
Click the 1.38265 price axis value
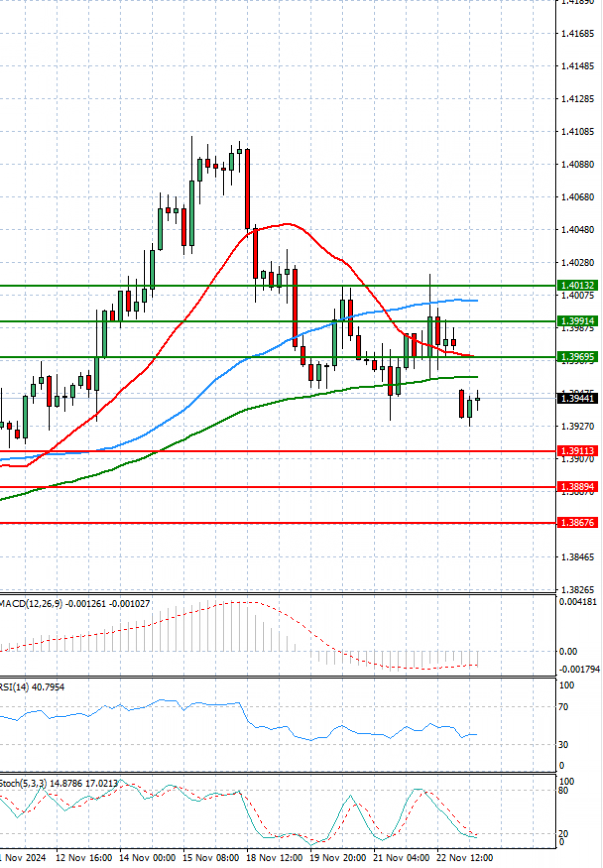click(577, 590)
